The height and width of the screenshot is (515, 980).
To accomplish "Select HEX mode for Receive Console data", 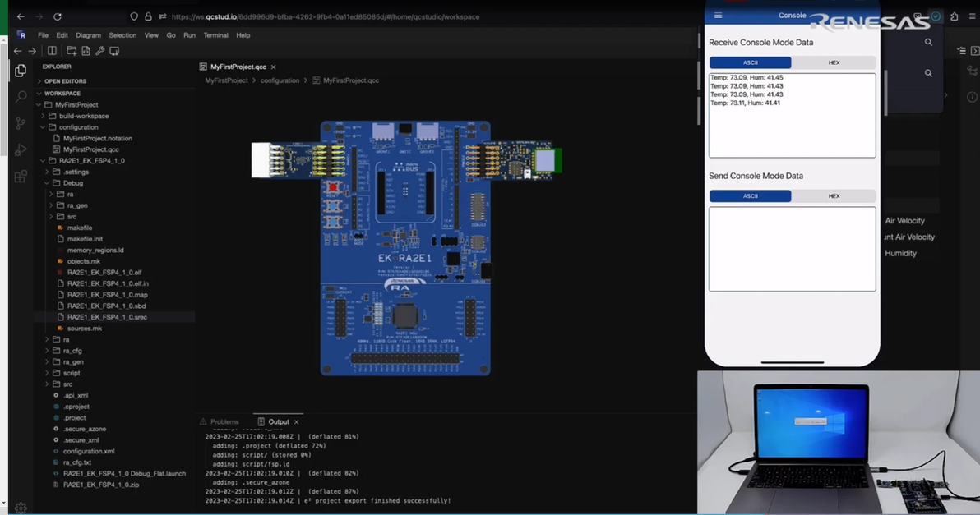I will [x=834, y=62].
